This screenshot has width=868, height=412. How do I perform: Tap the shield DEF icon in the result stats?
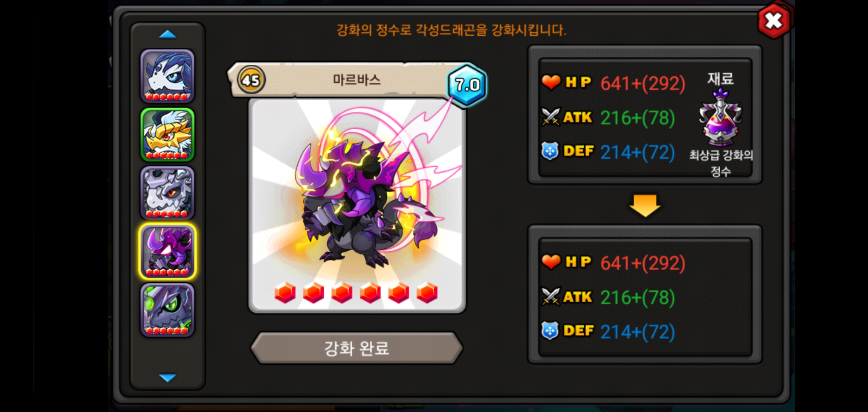[550, 330]
